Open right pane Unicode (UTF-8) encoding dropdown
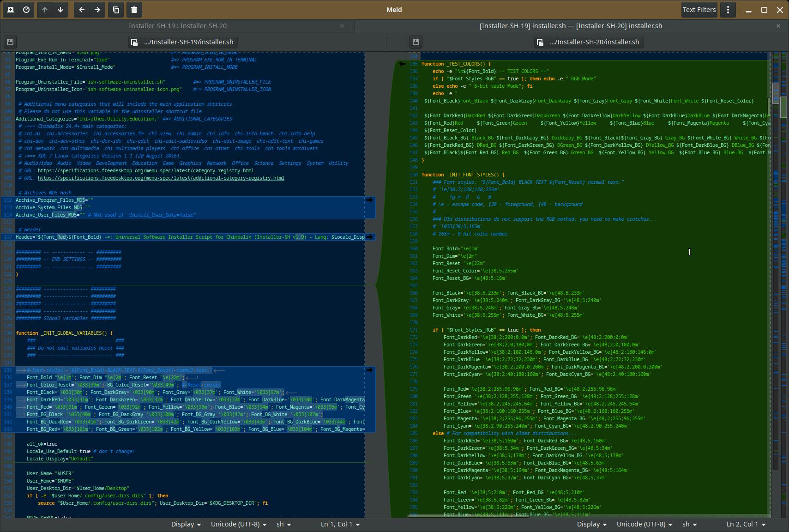Viewport: 789px width, 532px height. point(644,524)
